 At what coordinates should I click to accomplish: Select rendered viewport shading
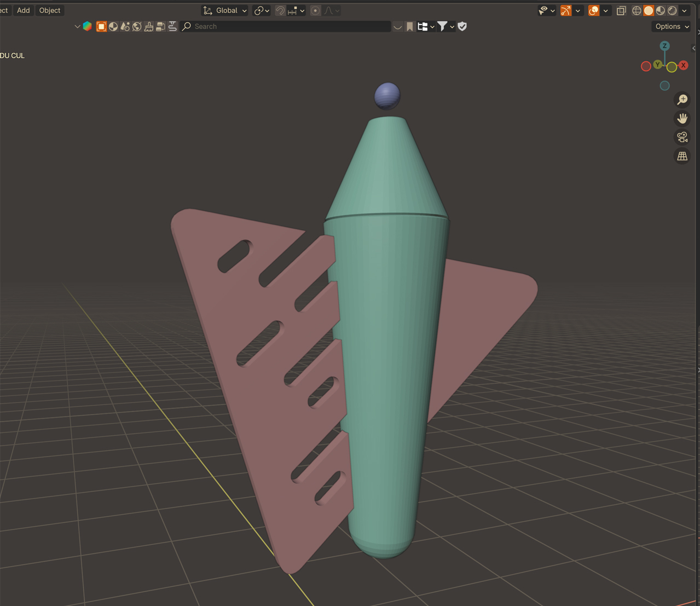pyautogui.click(x=673, y=10)
